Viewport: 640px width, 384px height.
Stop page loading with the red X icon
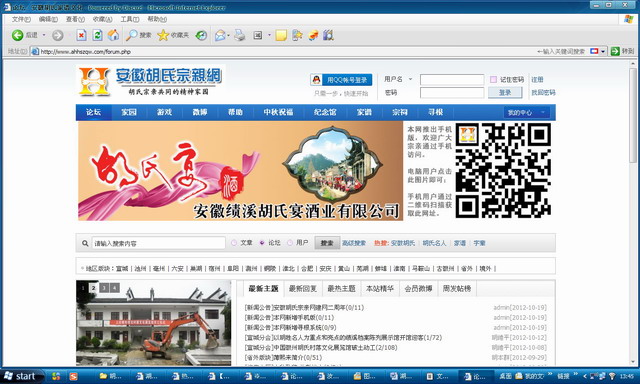(81, 36)
